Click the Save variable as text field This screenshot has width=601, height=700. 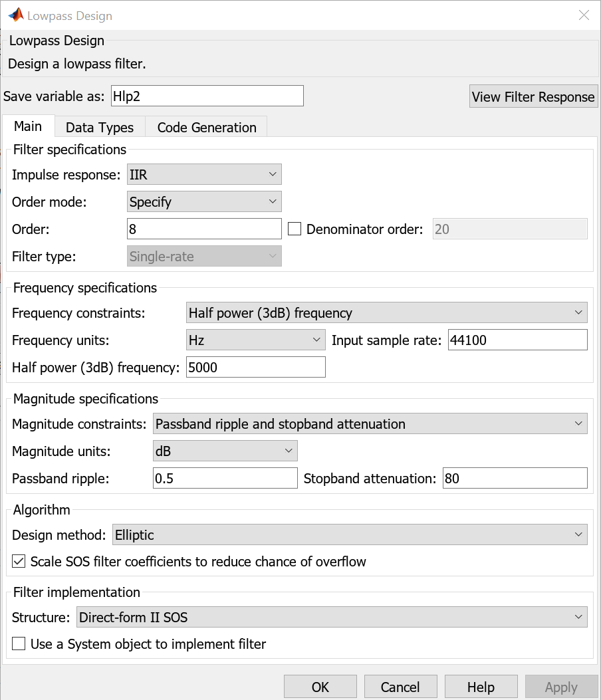(207, 96)
